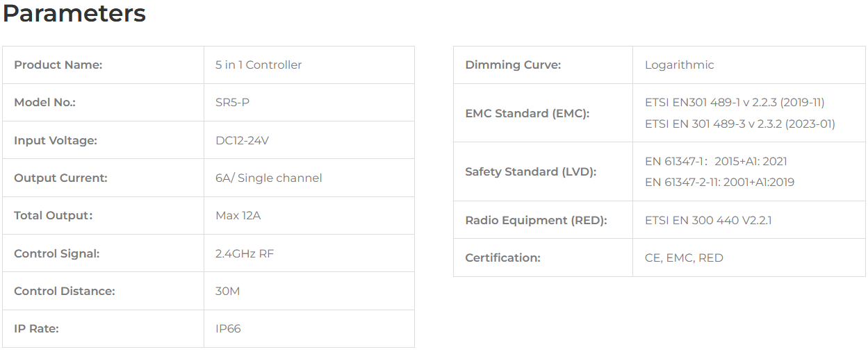Click the CE, EMC, RED certification value

(684, 258)
